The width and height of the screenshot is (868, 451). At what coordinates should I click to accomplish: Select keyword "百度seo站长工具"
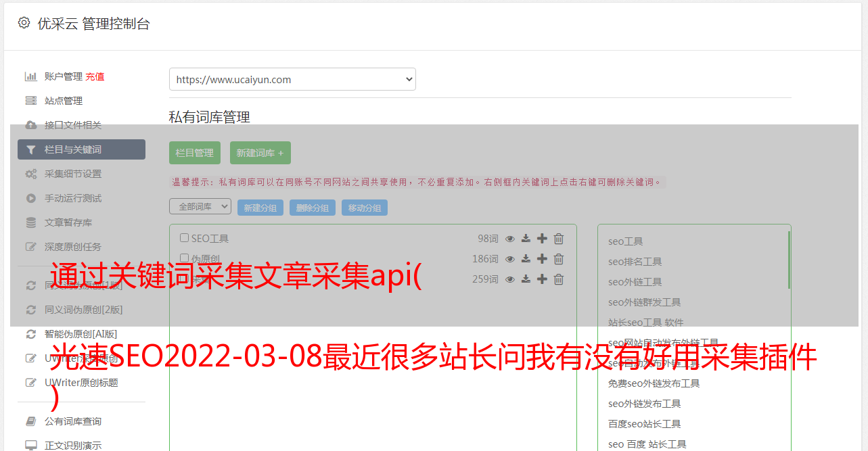pyautogui.click(x=645, y=424)
